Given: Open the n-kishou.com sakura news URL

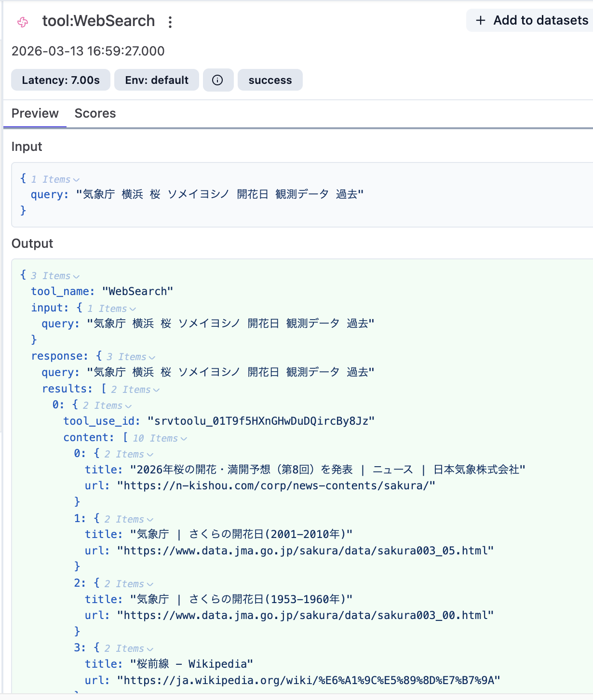Looking at the screenshot, I should click(275, 485).
